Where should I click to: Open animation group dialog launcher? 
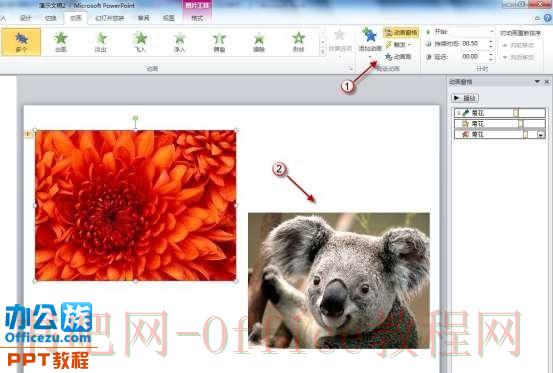click(350, 68)
